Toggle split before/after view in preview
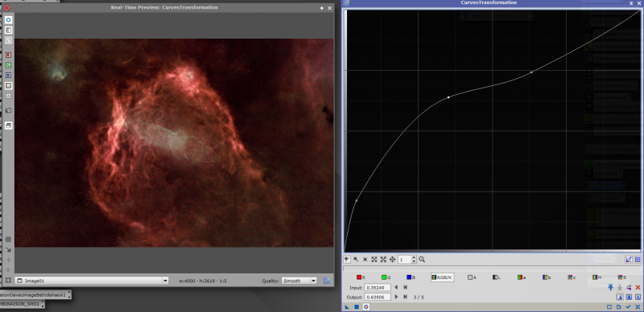 8,30
